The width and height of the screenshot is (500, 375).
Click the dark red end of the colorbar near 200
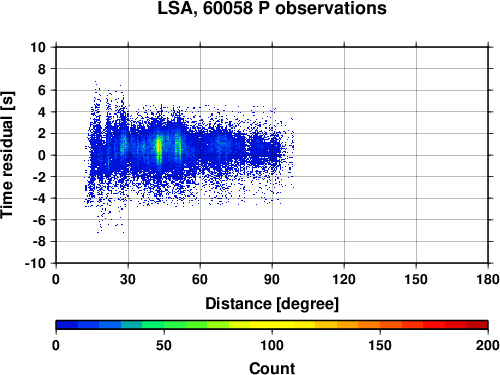[x=477, y=325]
